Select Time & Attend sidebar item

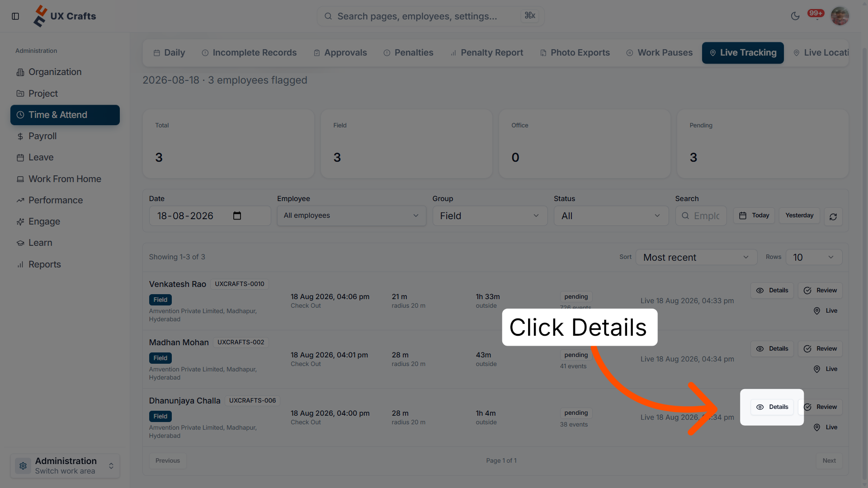[x=65, y=115]
